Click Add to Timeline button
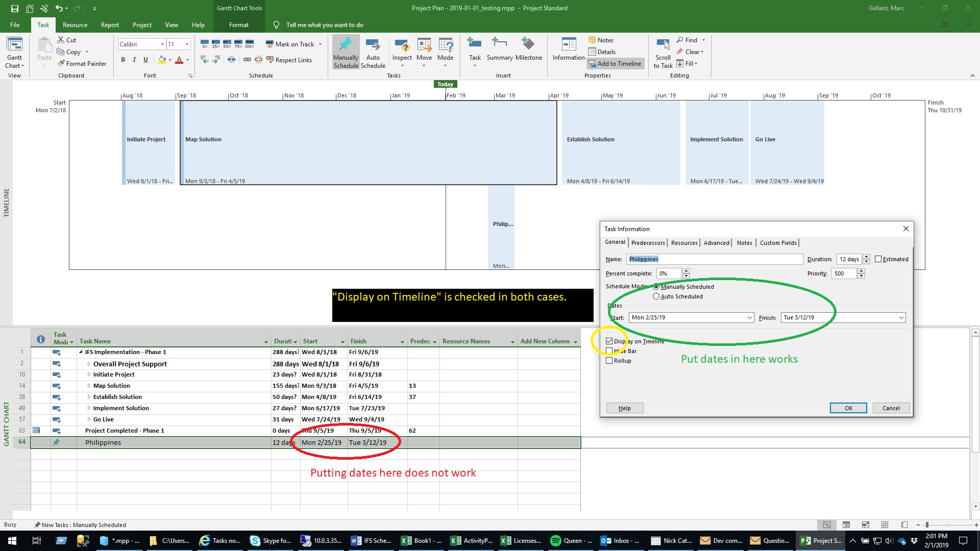This screenshot has height=551, width=980. click(615, 64)
